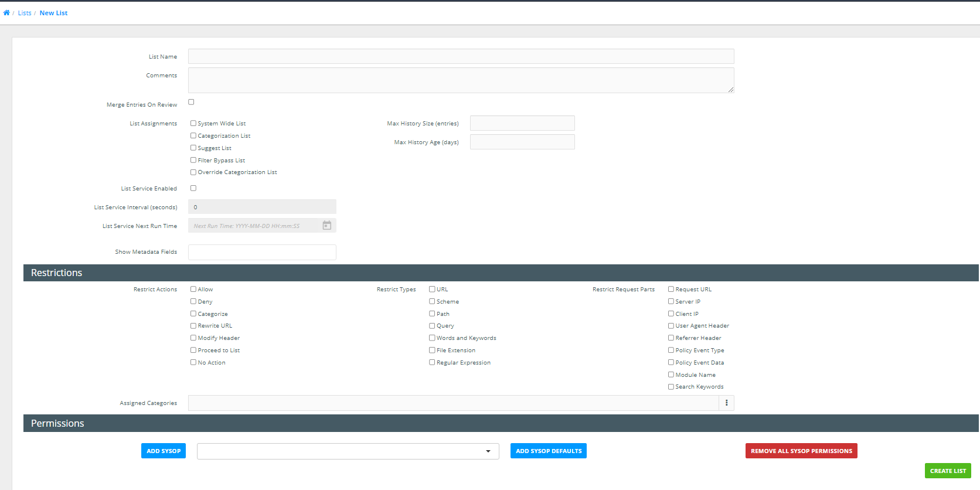980x490 pixels.
Task: Click New List breadcrumb item
Action: pyautogui.click(x=53, y=13)
